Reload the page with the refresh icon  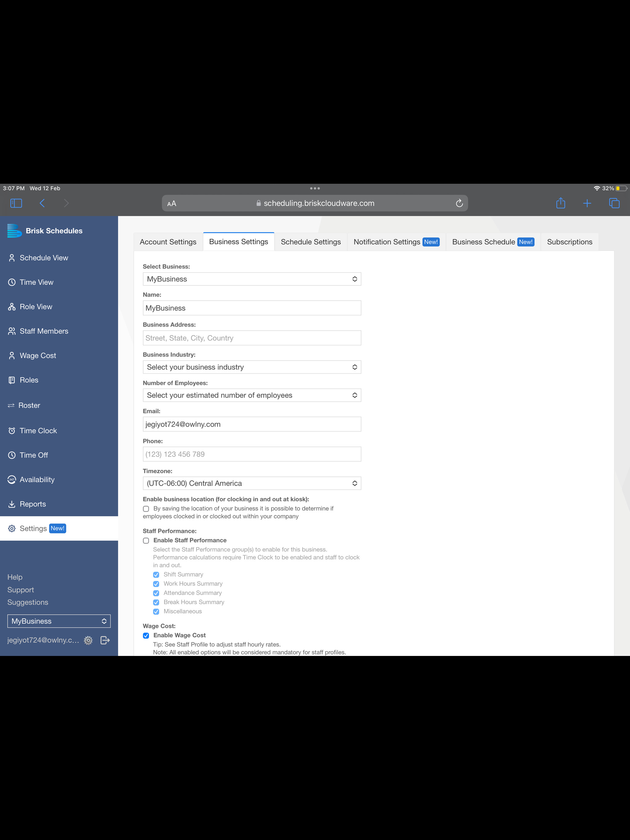[459, 203]
